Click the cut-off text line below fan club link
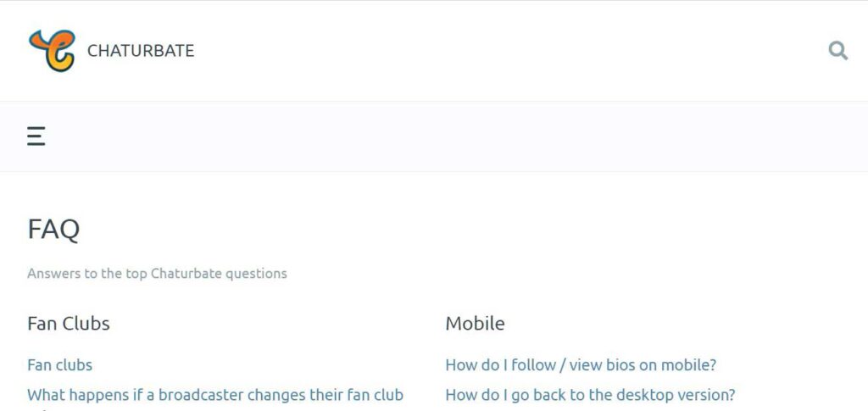This screenshot has height=411, width=868. pyautogui.click(x=39, y=409)
